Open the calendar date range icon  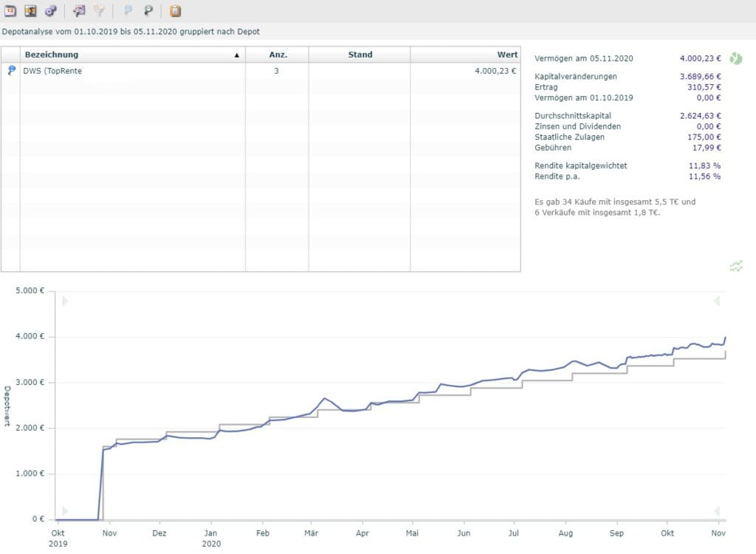10,10
